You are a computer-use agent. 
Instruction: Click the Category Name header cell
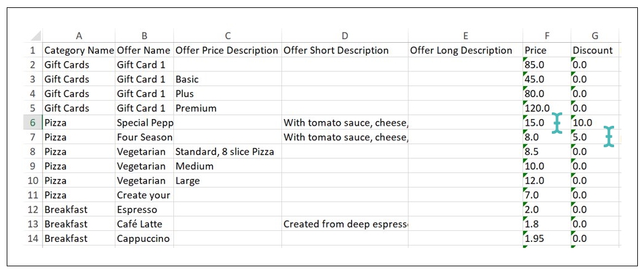point(79,51)
